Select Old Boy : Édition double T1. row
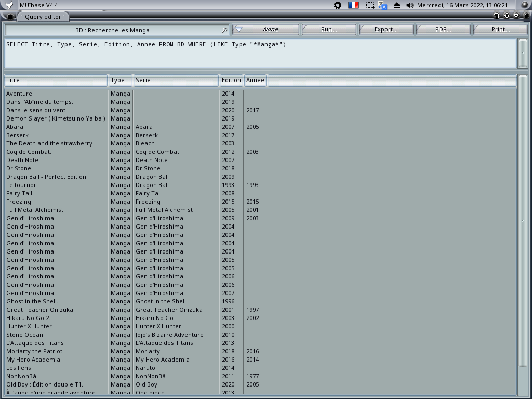The width and height of the screenshot is (532, 399). click(260, 384)
